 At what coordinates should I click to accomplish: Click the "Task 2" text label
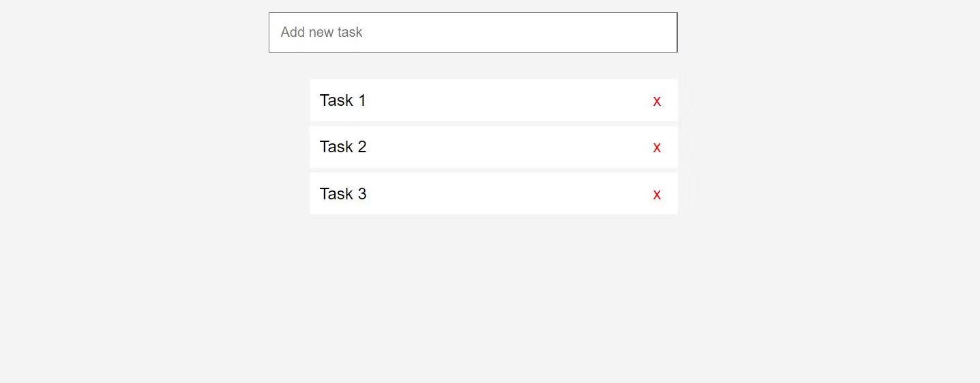click(342, 147)
